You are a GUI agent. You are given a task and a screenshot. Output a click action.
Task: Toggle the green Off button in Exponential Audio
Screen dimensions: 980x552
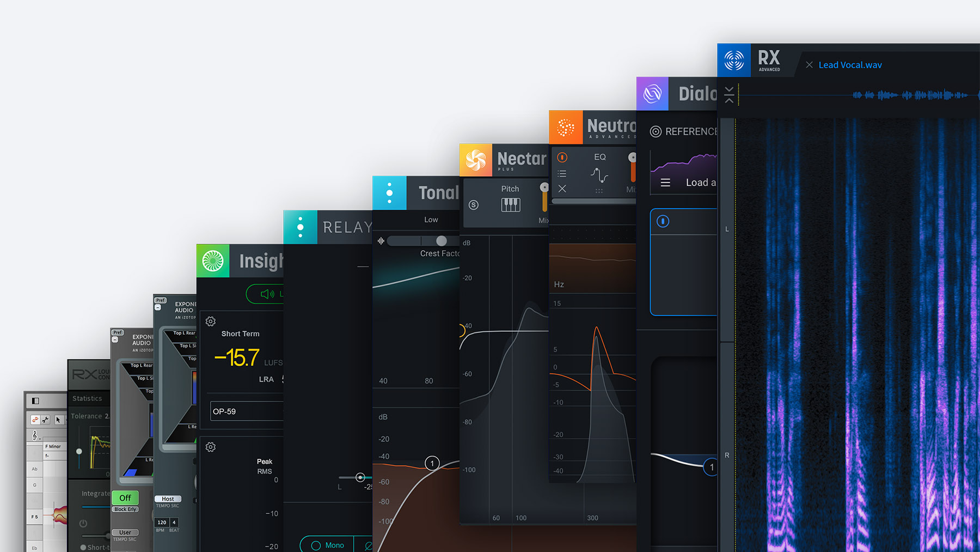125,498
